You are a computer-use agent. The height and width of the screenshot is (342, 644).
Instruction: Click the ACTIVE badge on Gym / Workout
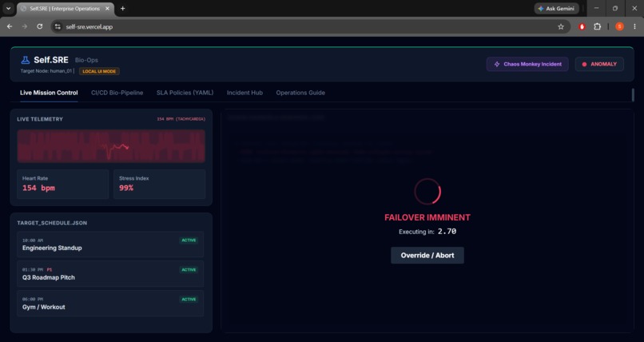point(189,300)
